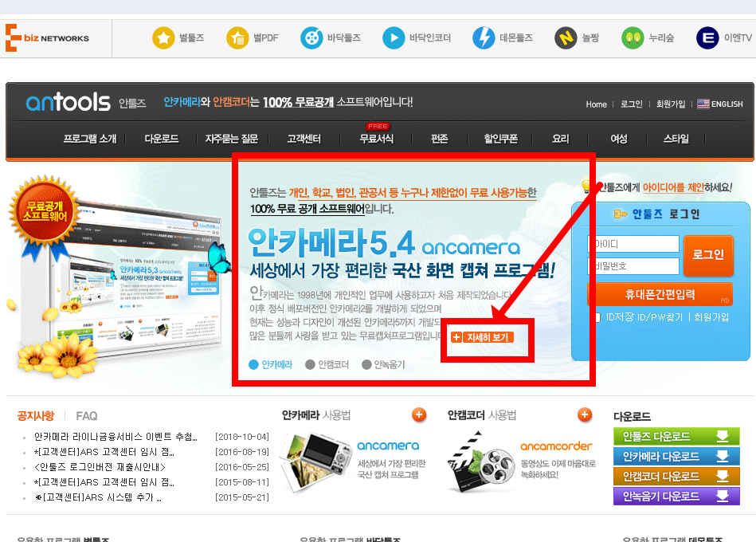Open the 이엔TV icon
The width and height of the screenshot is (756, 542).
tap(707, 37)
